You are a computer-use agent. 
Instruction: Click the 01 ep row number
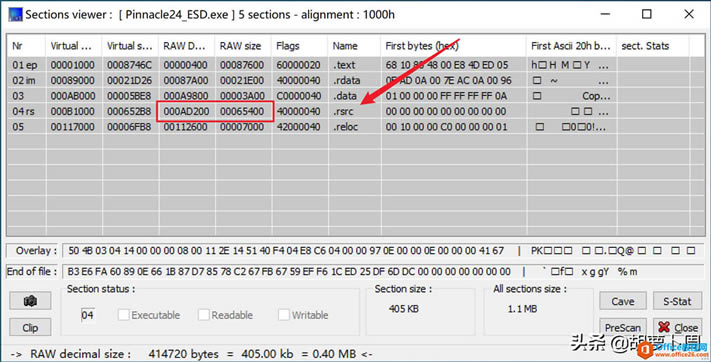click(x=24, y=65)
